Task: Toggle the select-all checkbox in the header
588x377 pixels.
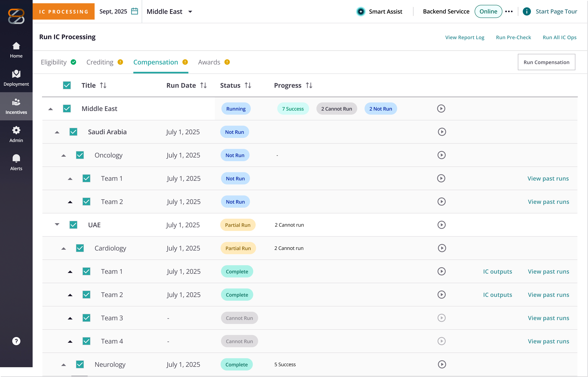Action: (67, 85)
